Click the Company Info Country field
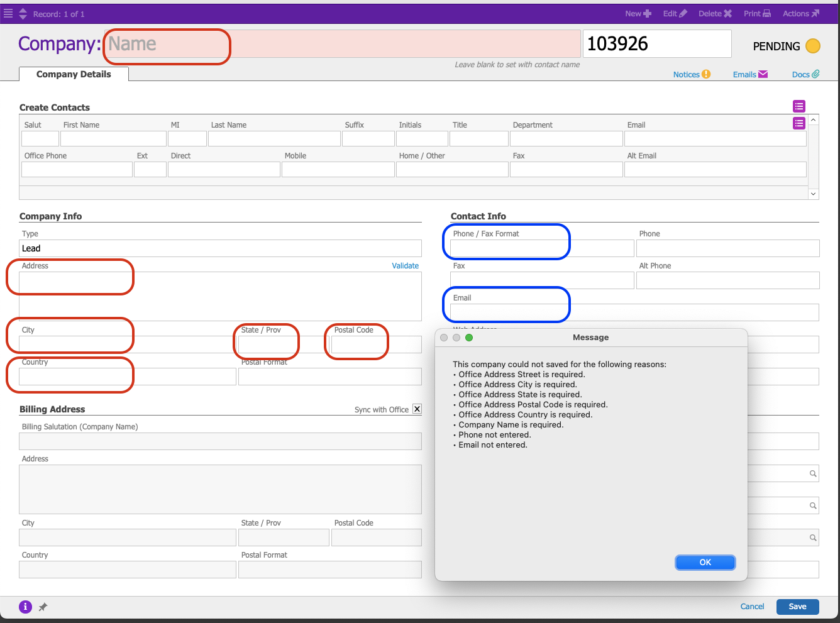 [x=128, y=377]
